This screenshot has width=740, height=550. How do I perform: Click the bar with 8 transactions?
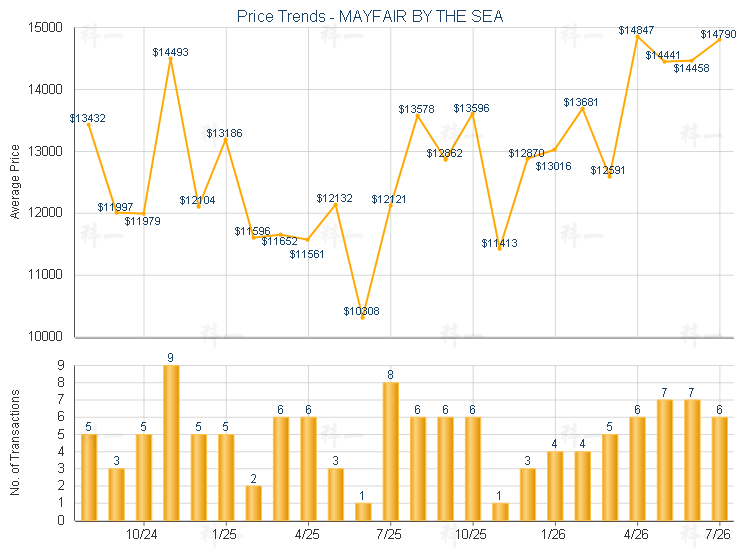tap(390, 451)
